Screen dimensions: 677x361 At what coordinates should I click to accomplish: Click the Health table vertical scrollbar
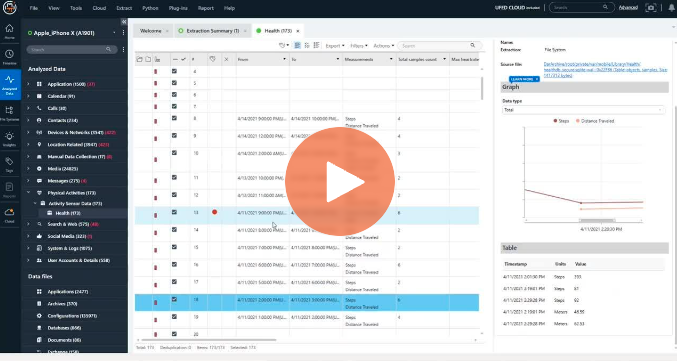[482, 88]
